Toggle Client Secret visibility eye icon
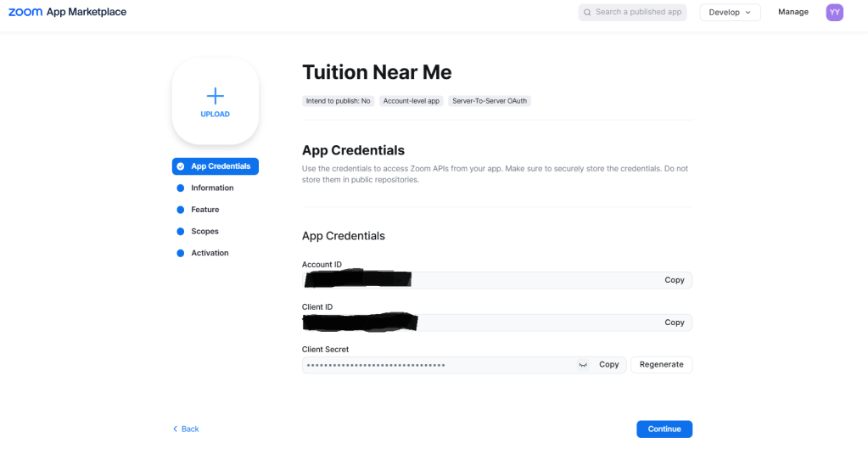Viewport: 868px width, 449px height. click(x=583, y=365)
